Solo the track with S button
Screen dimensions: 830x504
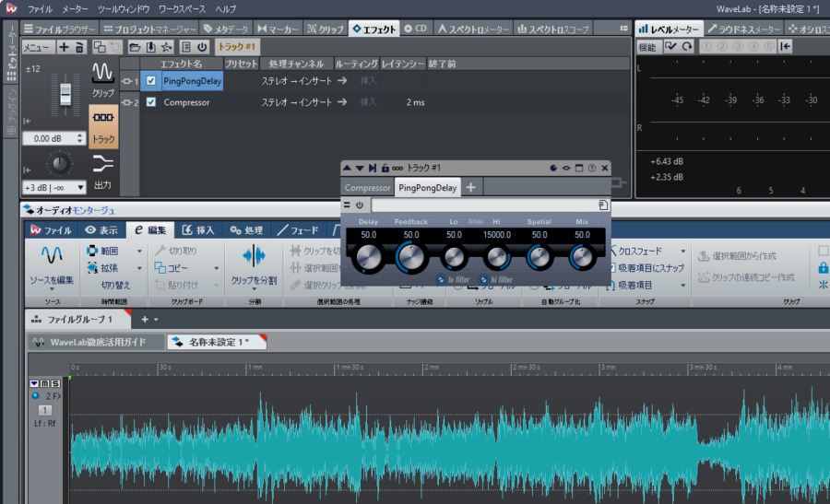pos(55,383)
